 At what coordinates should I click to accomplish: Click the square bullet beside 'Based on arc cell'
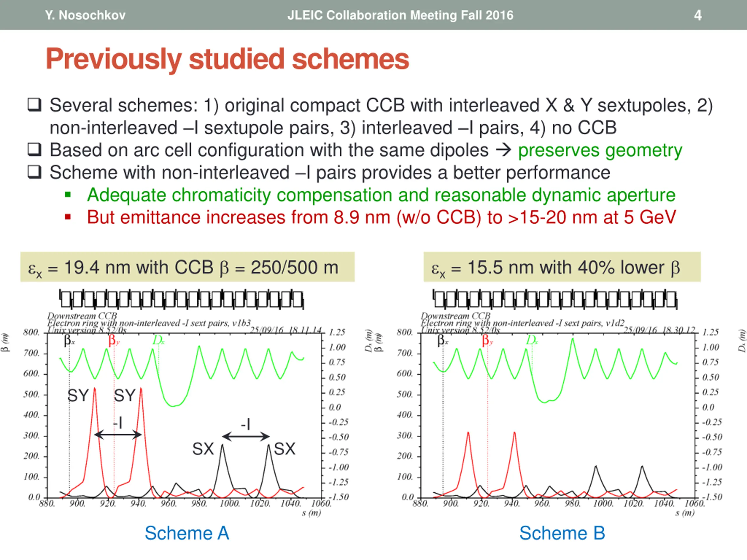coord(34,150)
